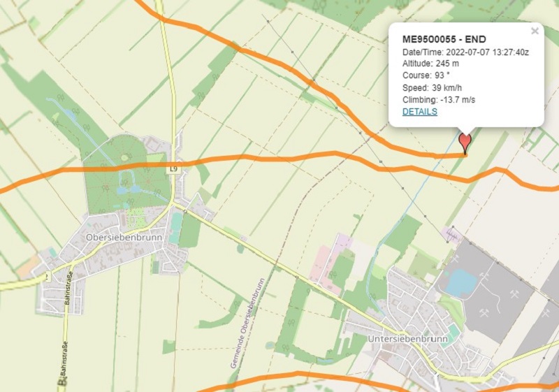
Task: Click the blue quarry lake near Untersiebenbrunn
Action: point(461,282)
